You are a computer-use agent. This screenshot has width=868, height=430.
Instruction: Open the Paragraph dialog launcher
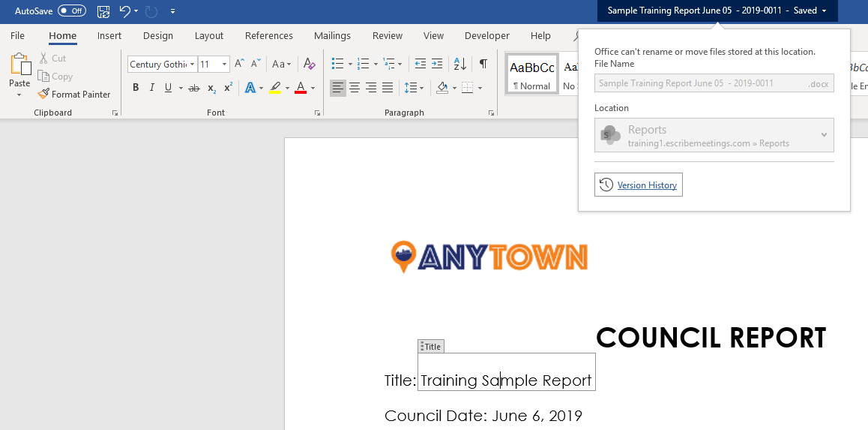(x=492, y=113)
